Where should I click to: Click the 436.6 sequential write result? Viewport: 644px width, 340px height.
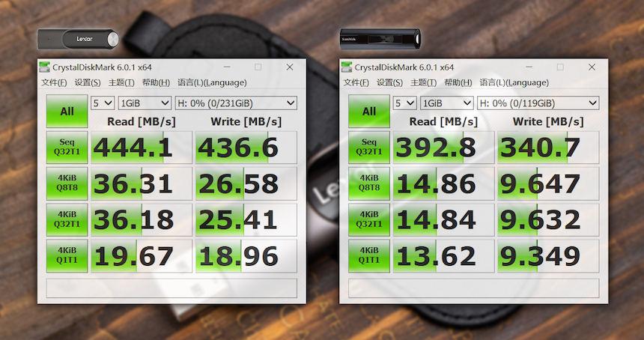point(246,148)
